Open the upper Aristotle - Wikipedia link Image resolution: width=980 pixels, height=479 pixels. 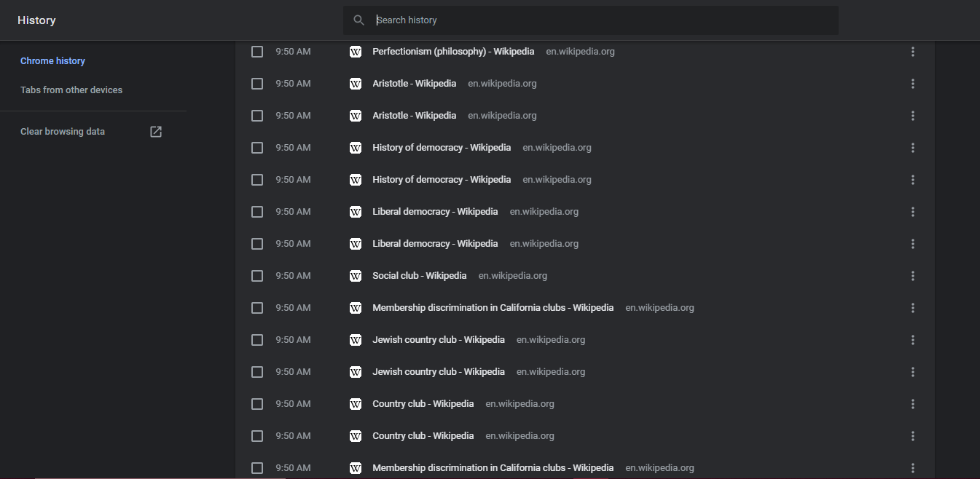point(415,84)
